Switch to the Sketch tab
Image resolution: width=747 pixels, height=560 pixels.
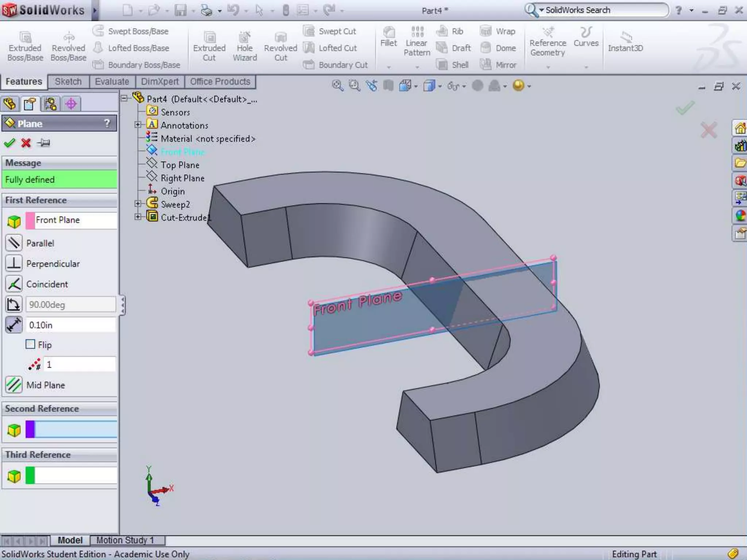pos(68,82)
